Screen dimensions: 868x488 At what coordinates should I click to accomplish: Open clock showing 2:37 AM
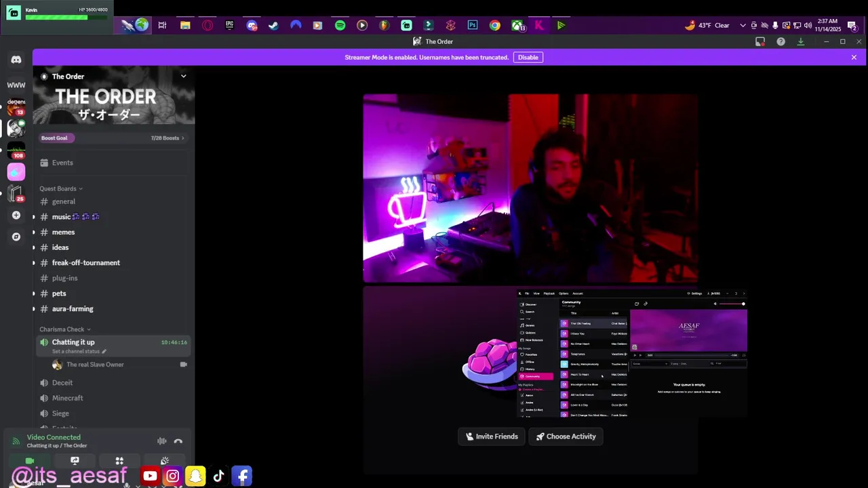click(827, 25)
